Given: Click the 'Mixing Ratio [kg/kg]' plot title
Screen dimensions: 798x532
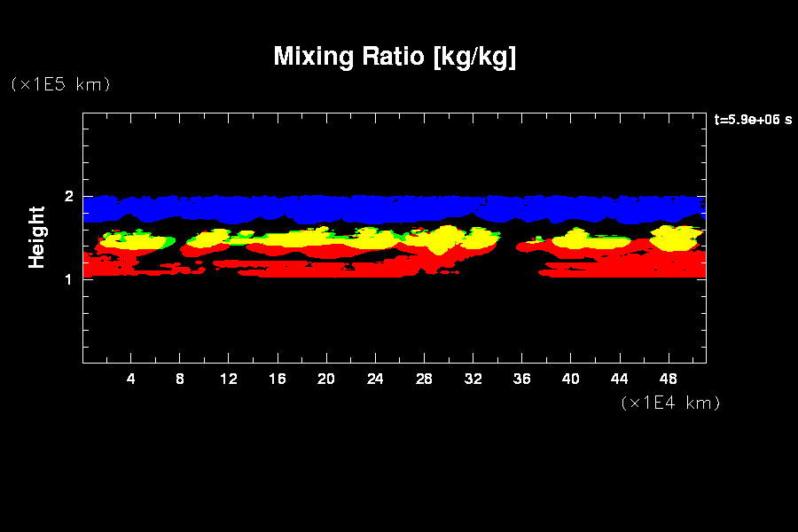Looking at the screenshot, I should (395, 58).
